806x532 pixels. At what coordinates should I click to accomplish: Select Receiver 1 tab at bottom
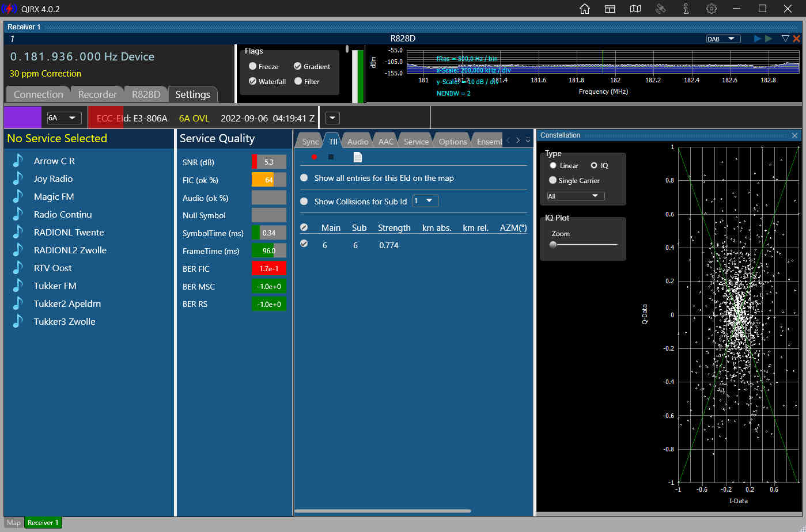43,523
